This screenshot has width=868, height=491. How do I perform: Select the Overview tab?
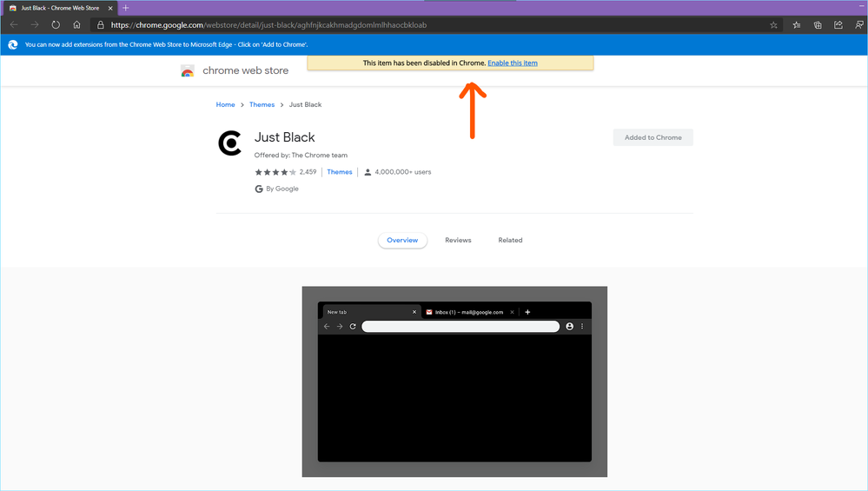tap(402, 240)
